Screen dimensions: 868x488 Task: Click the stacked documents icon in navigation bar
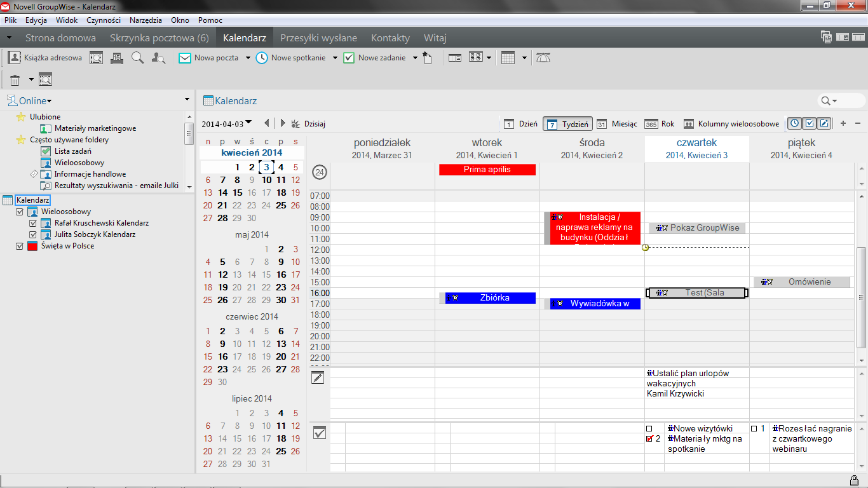[826, 37]
